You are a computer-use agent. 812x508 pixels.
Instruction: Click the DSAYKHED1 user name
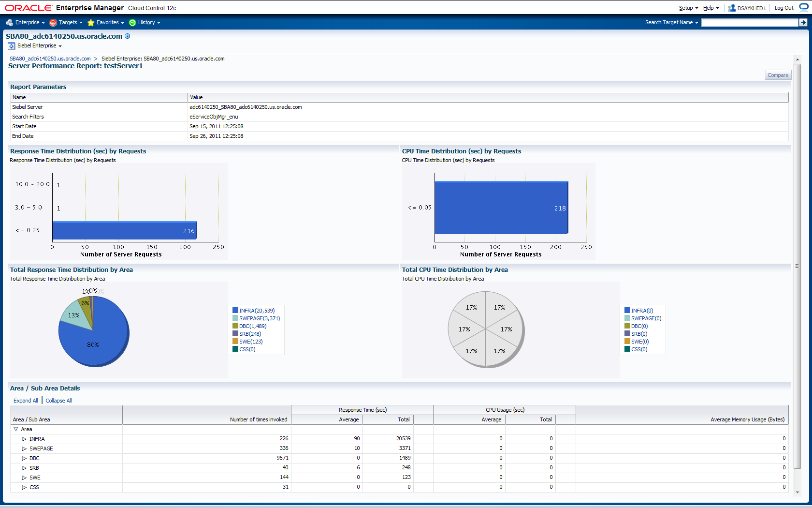pos(752,8)
